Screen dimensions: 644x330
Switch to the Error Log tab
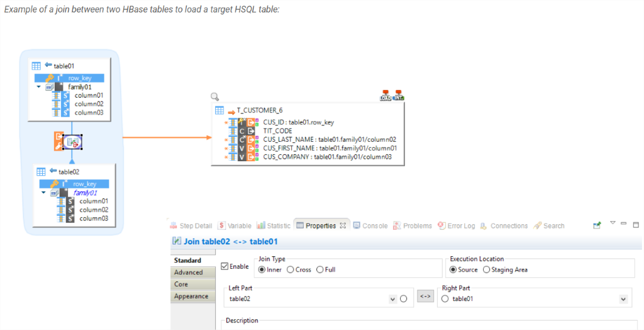point(456,225)
